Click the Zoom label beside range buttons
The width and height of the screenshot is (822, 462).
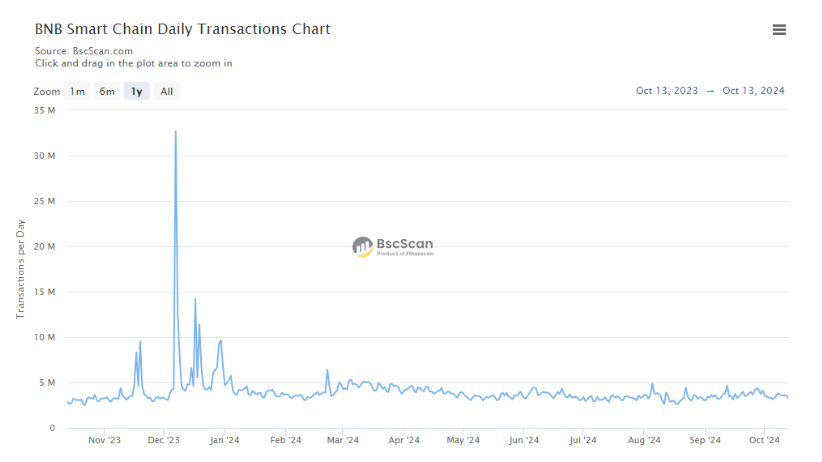pos(47,91)
